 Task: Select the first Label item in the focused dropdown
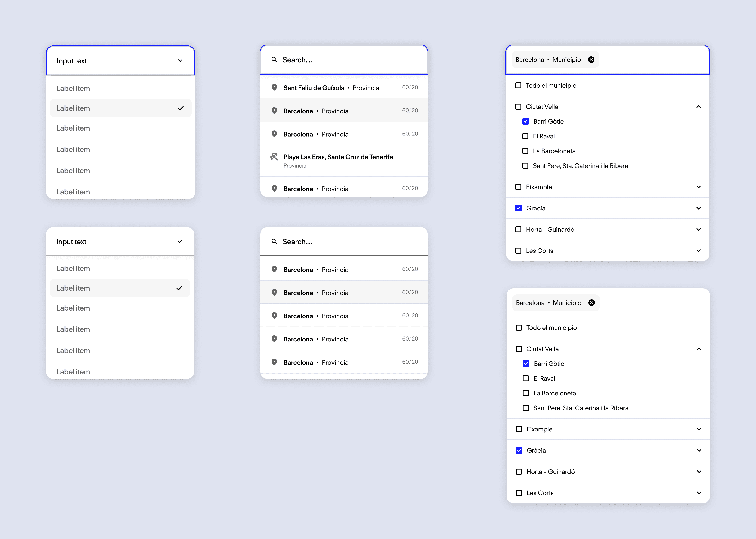tap(73, 89)
